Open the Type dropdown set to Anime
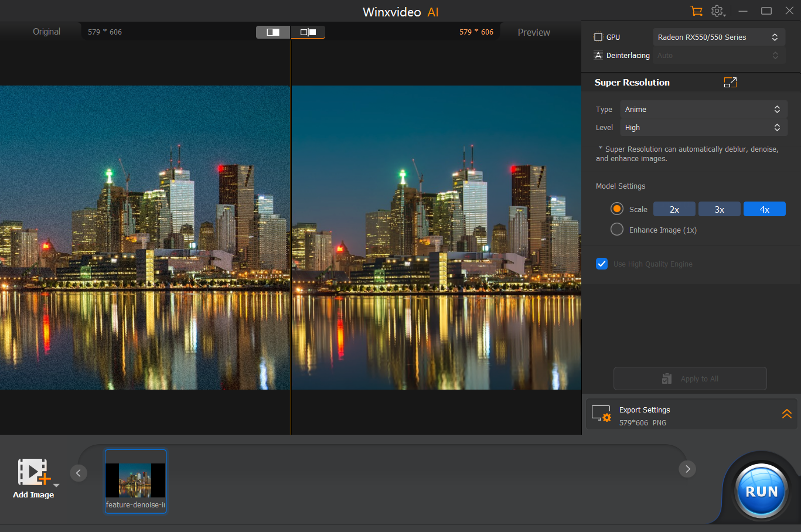 click(703, 110)
